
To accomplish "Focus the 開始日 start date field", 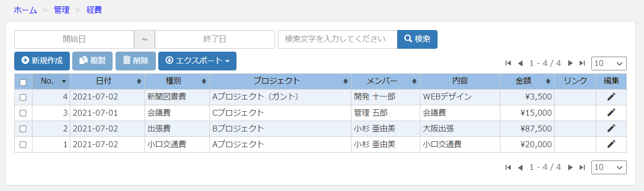I will [74, 39].
